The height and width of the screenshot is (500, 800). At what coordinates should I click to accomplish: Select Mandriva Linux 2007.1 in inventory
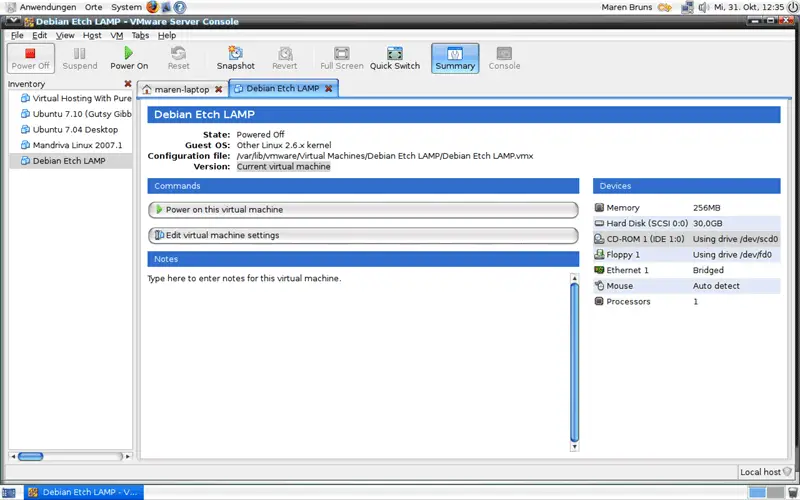[x=71, y=145]
